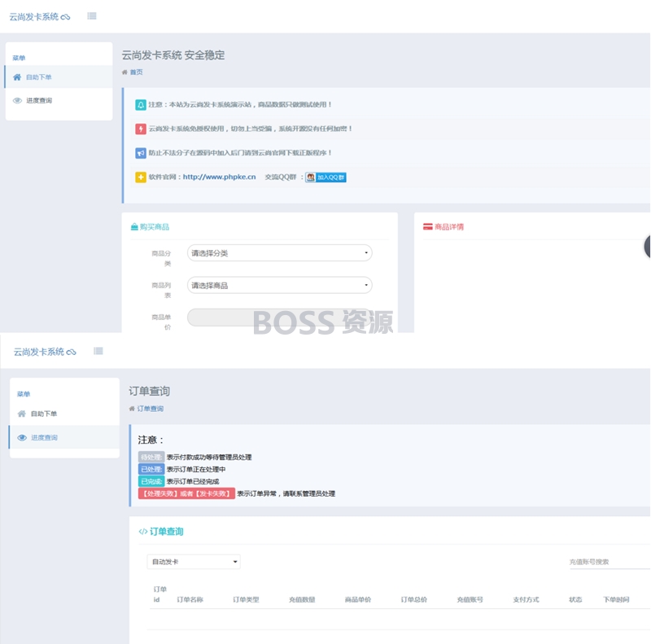Image resolution: width=651 pixels, height=644 pixels.
Task: Open the 请选择商品 product dropdown
Action: [279, 285]
